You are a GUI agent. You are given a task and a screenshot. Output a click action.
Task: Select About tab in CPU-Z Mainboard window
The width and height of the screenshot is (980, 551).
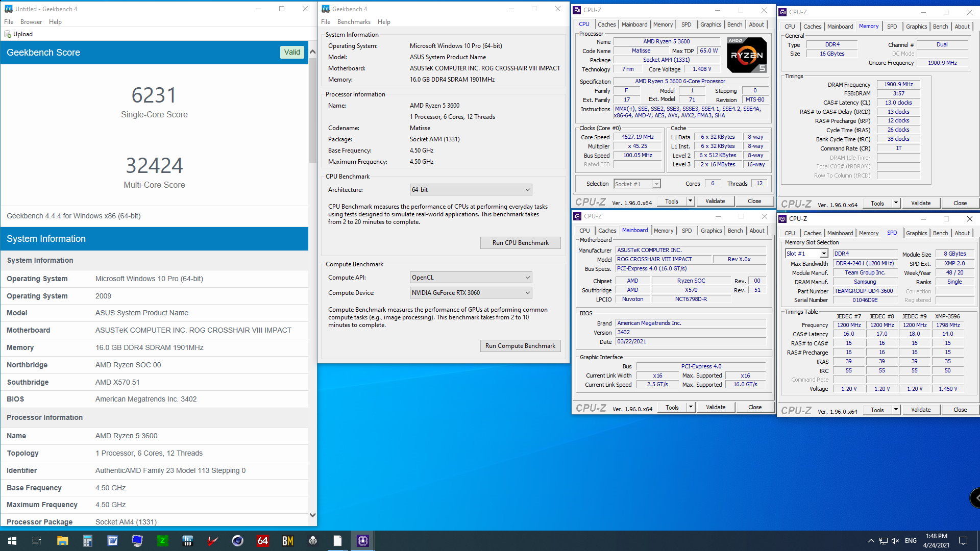(757, 231)
